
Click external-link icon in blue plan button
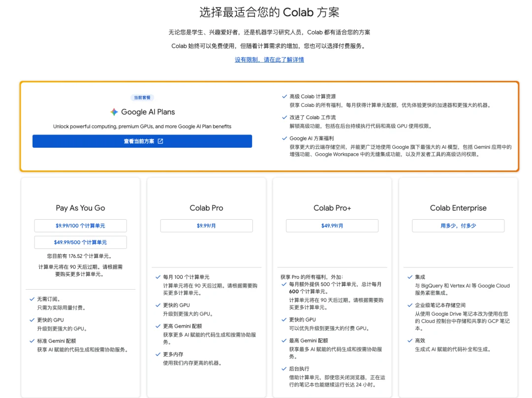(161, 141)
